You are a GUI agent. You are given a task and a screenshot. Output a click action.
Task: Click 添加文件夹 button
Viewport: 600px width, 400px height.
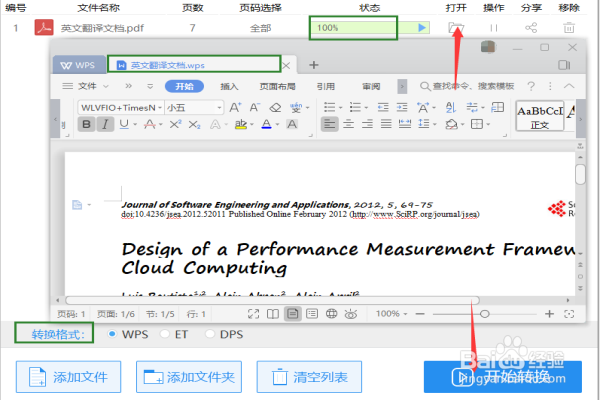[189, 377]
